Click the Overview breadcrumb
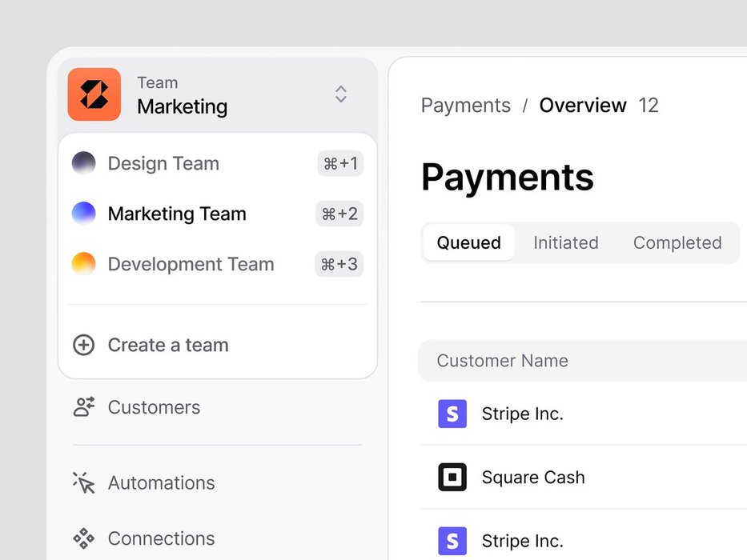Viewport: 747px width, 560px height. (x=583, y=106)
